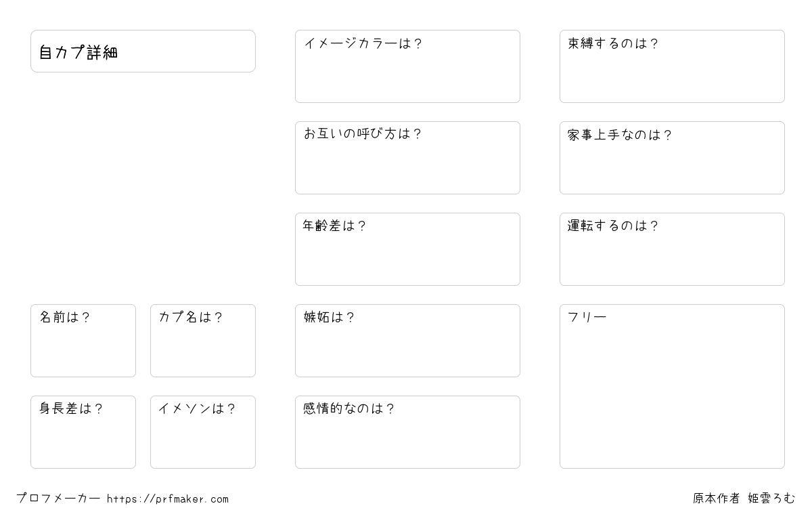Click the 束縛するのは？ field
This screenshot has height=508, width=812.
click(x=672, y=66)
